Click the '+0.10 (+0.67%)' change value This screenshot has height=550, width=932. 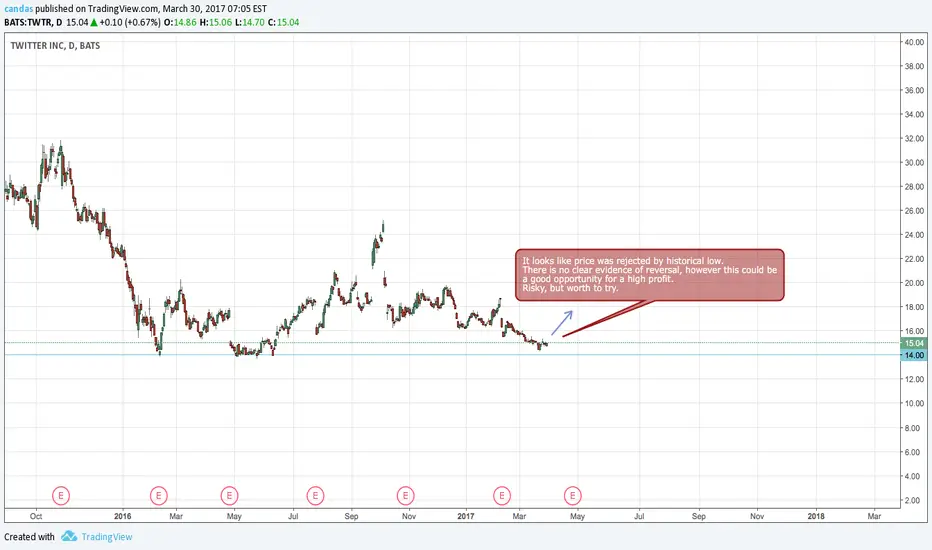pyautogui.click(x=130, y=23)
